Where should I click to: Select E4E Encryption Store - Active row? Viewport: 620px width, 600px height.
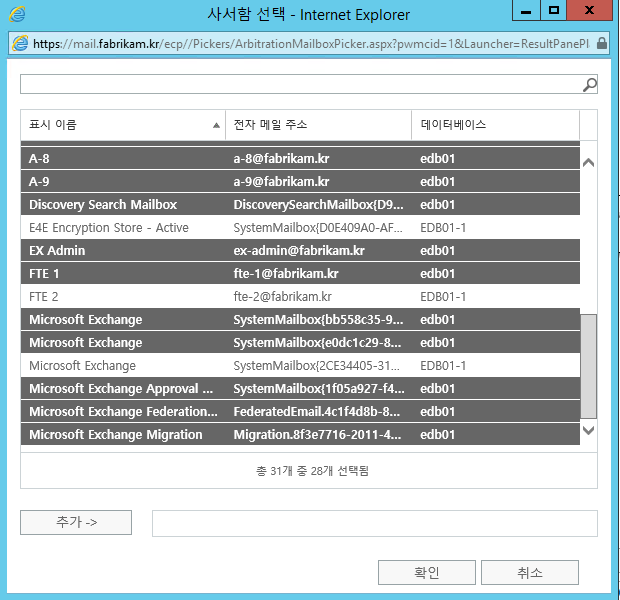point(300,227)
